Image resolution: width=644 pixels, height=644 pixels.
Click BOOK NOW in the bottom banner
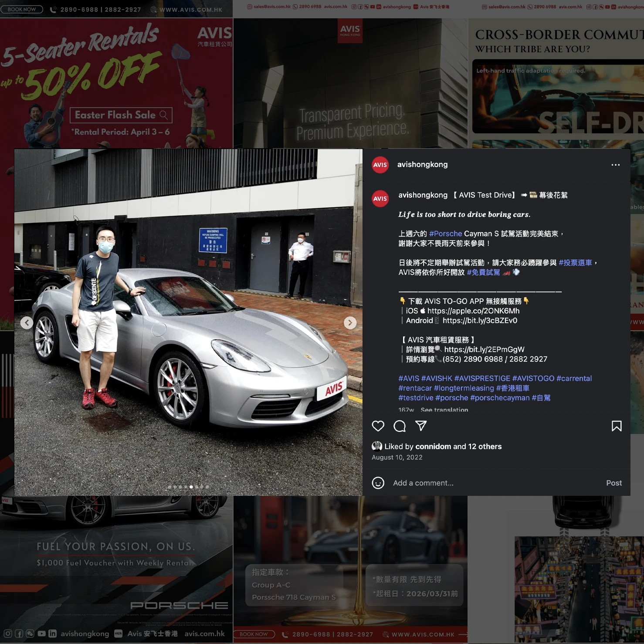(x=254, y=634)
